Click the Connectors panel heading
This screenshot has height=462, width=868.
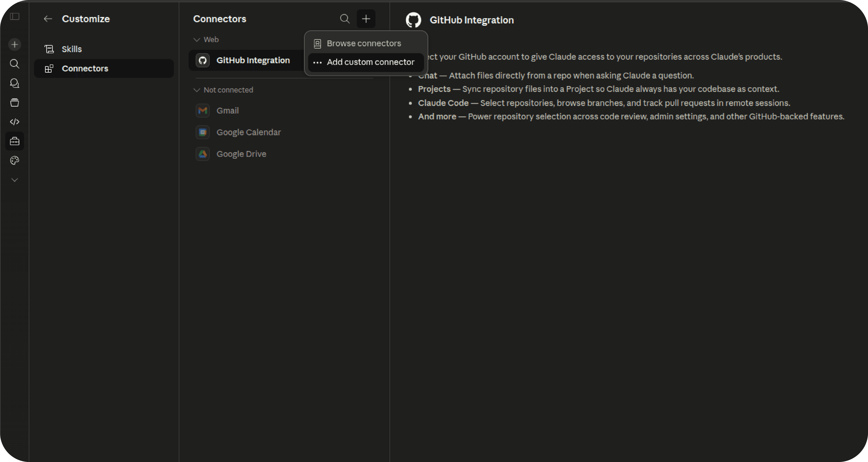point(219,19)
